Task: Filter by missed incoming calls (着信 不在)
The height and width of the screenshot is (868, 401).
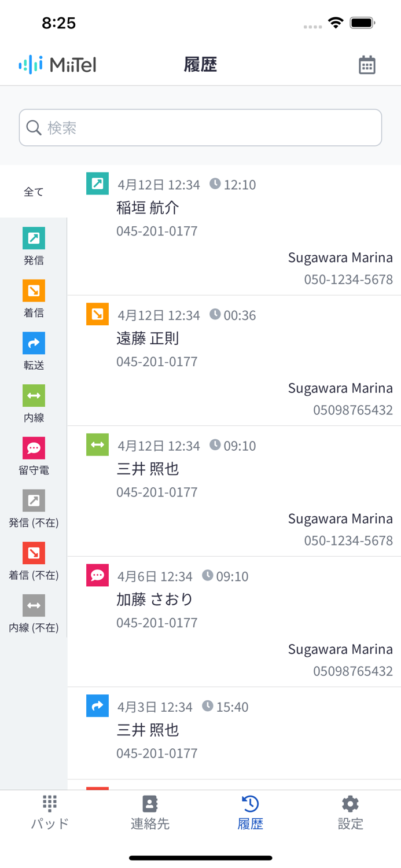Action: 34,561
